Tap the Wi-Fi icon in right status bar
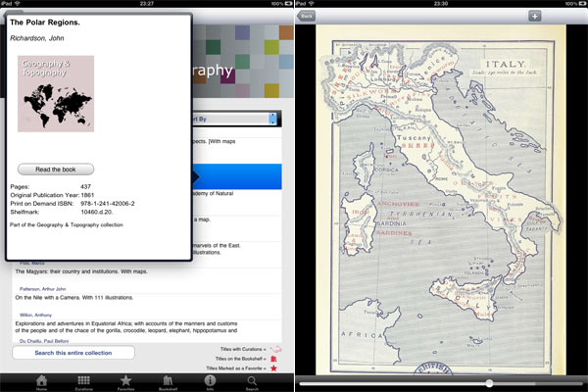 point(311,3)
